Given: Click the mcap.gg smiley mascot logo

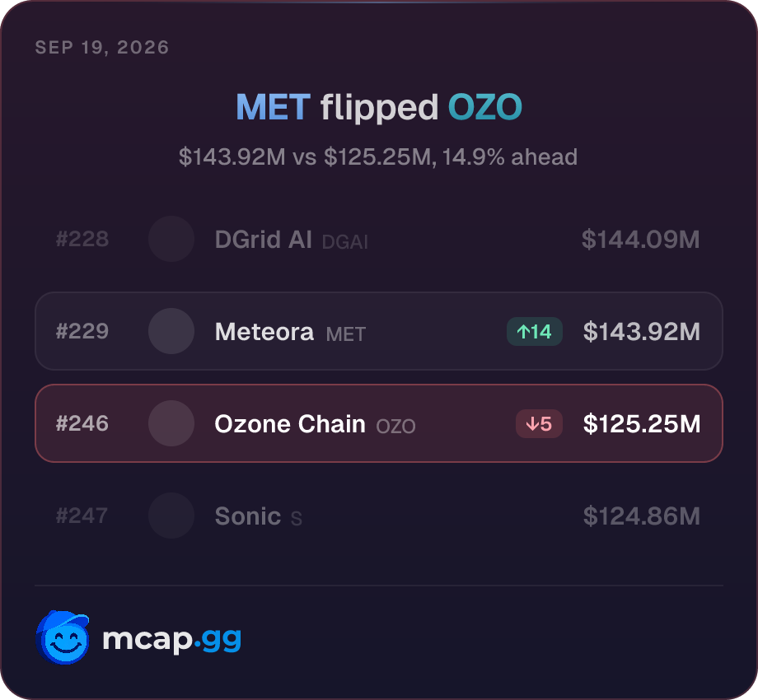Looking at the screenshot, I should [63, 637].
